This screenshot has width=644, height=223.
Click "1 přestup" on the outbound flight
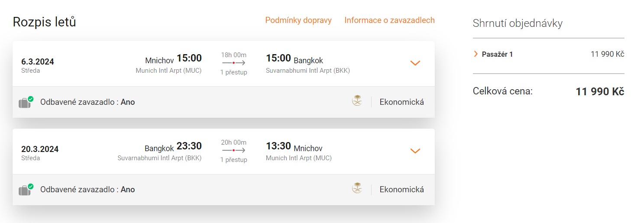point(234,72)
